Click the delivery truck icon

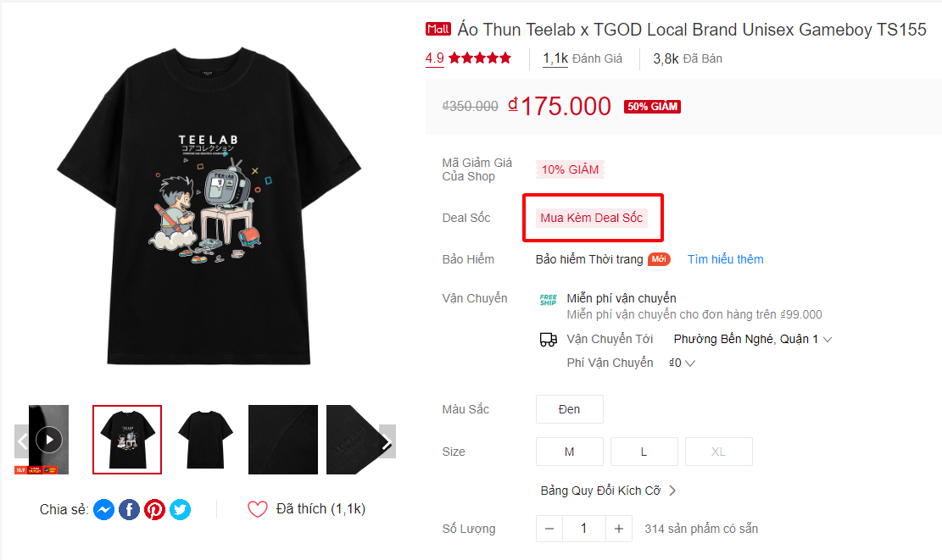click(549, 338)
